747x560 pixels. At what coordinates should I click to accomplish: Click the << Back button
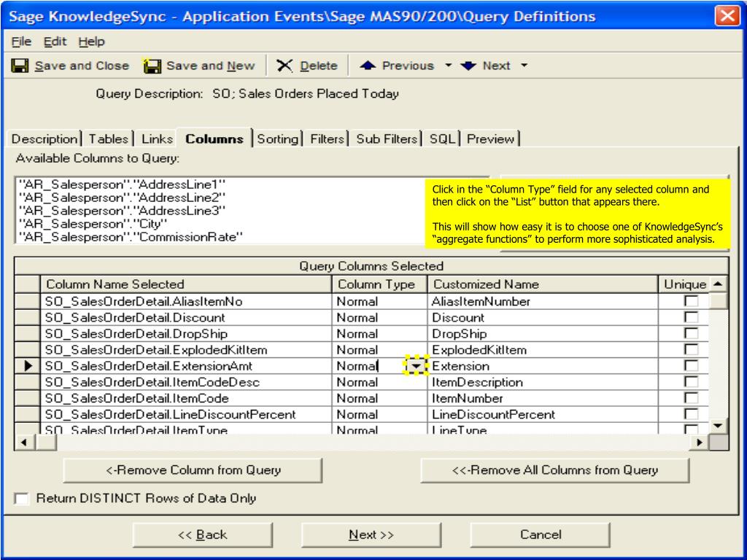click(x=203, y=534)
